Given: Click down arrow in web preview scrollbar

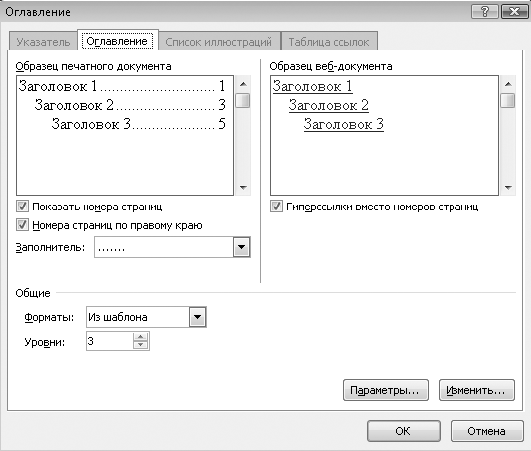Looking at the screenshot, I should [x=508, y=187].
